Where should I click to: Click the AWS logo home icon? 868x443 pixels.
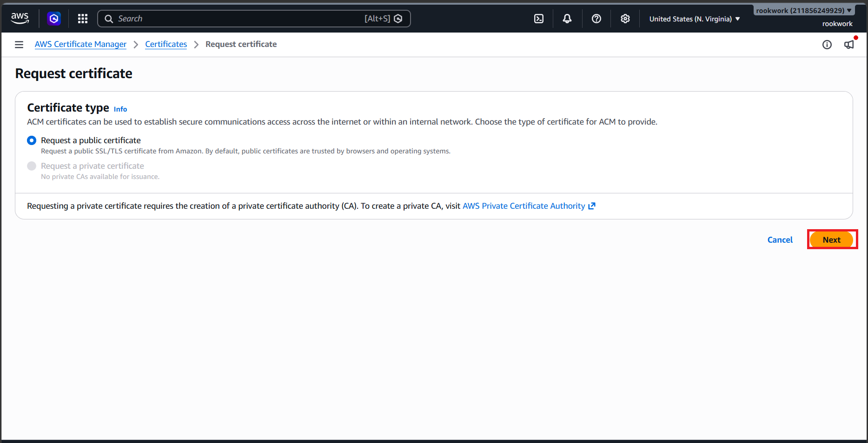pos(20,19)
